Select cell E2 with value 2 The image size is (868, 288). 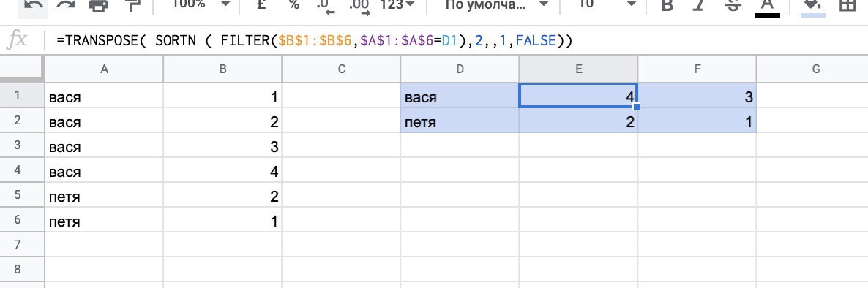pos(578,120)
